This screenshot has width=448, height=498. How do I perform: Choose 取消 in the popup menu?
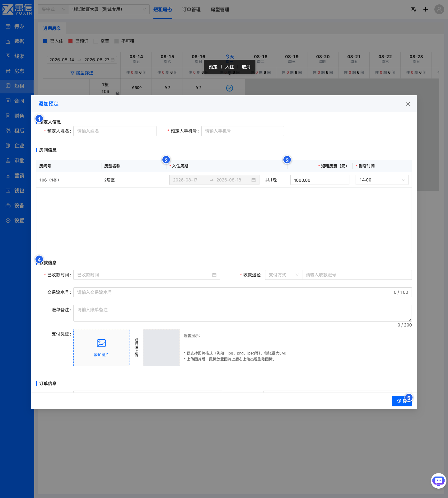pos(246,67)
